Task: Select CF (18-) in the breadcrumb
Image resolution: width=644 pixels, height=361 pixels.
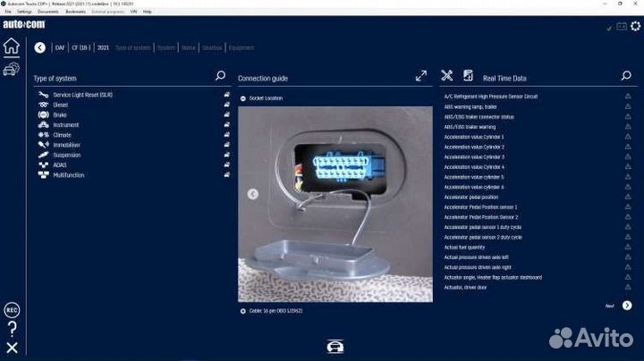Action: click(80, 47)
